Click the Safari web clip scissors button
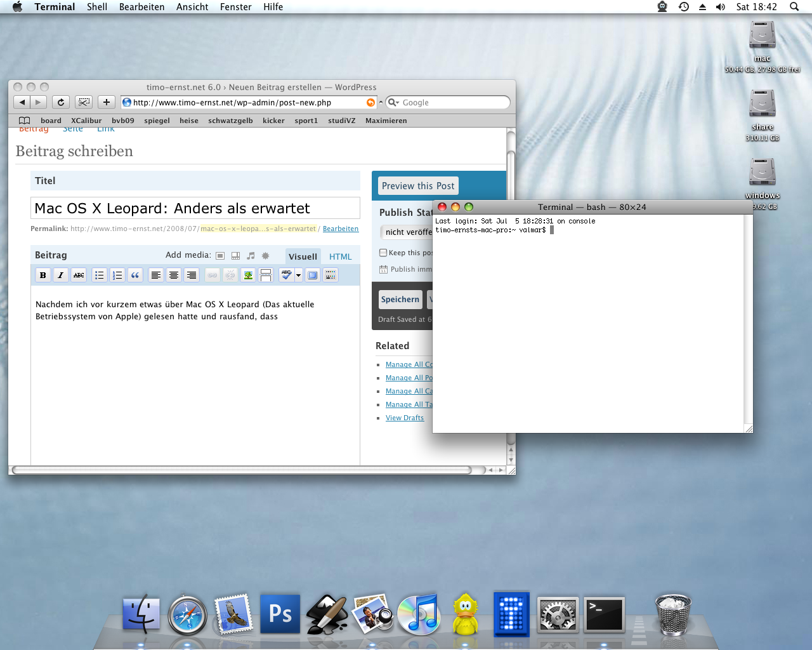Viewport: 812px width, 650px height. [x=84, y=102]
